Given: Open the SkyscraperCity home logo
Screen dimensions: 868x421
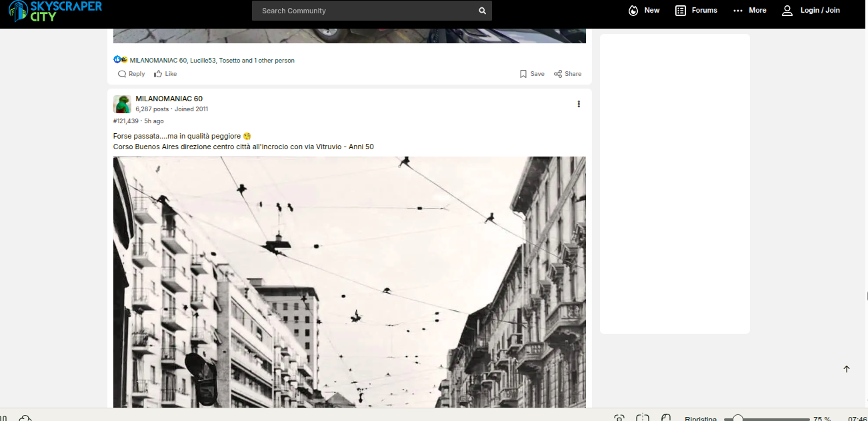Looking at the screenshot, I should pos(55,11).
